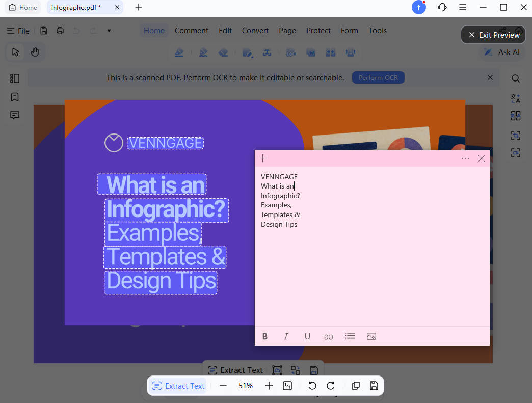This screenshot has width=532, height=403.
Task: Click the 51% zoom value
Action: (x=245, y=386)
